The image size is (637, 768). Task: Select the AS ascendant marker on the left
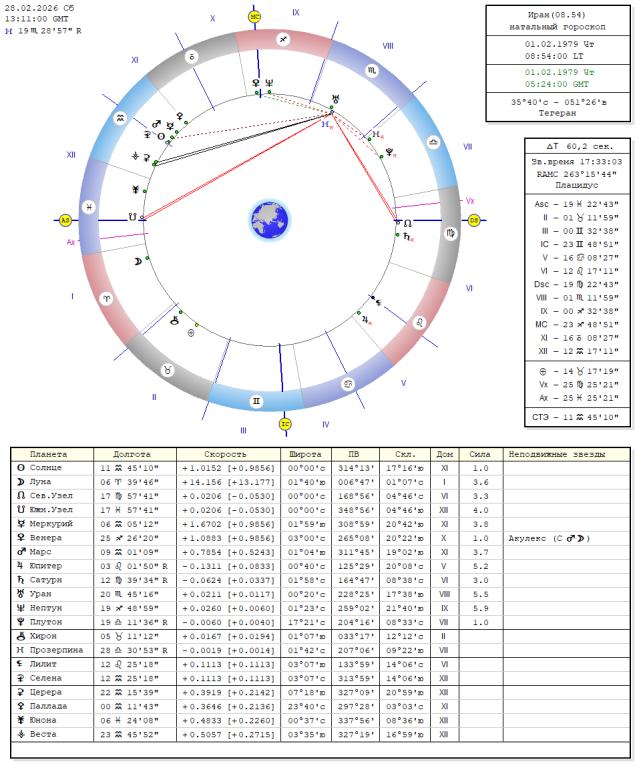coord(66,219)
